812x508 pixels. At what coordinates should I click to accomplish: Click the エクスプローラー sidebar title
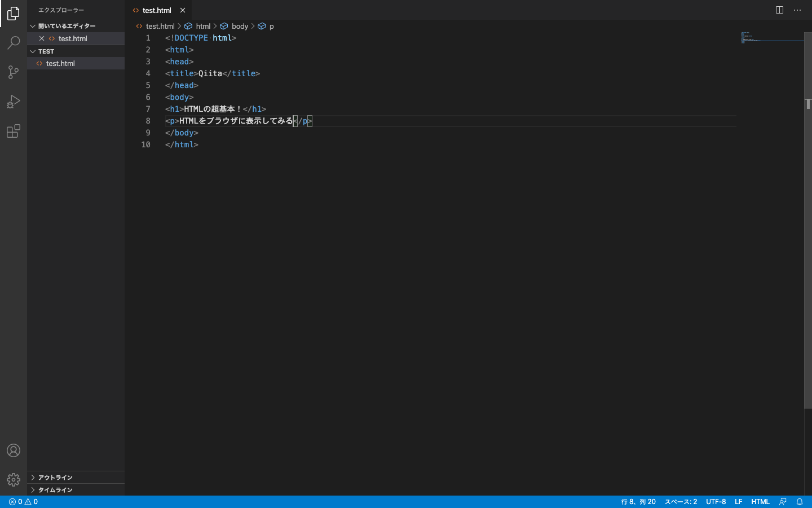tap(61, 10)
